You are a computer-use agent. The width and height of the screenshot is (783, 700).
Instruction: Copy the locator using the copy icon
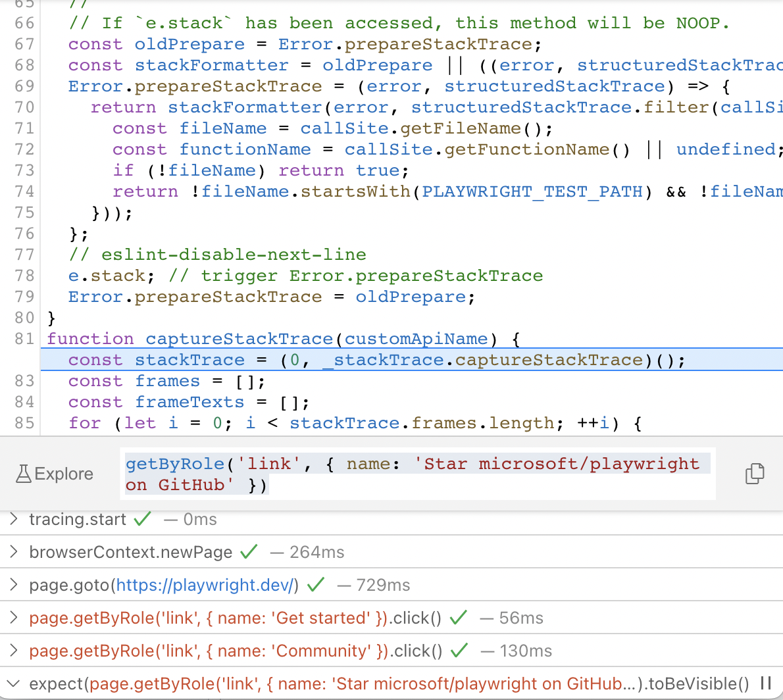754,473
